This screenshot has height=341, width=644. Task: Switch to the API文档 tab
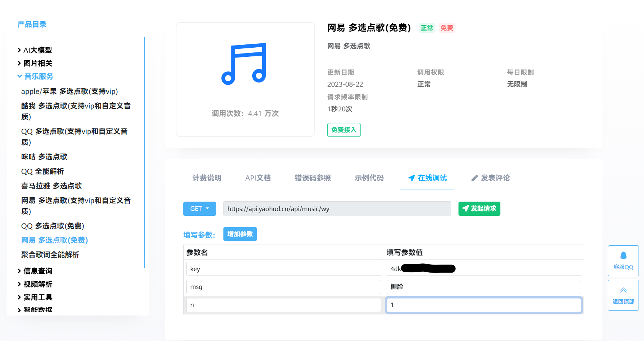point(258,178)
